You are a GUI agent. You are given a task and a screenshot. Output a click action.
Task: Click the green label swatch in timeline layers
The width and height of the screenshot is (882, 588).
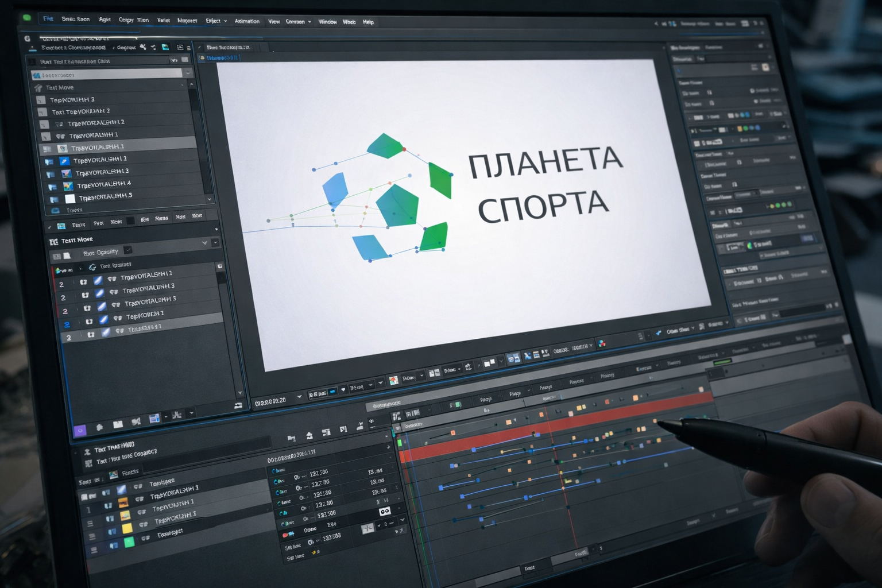click(130, 541)
